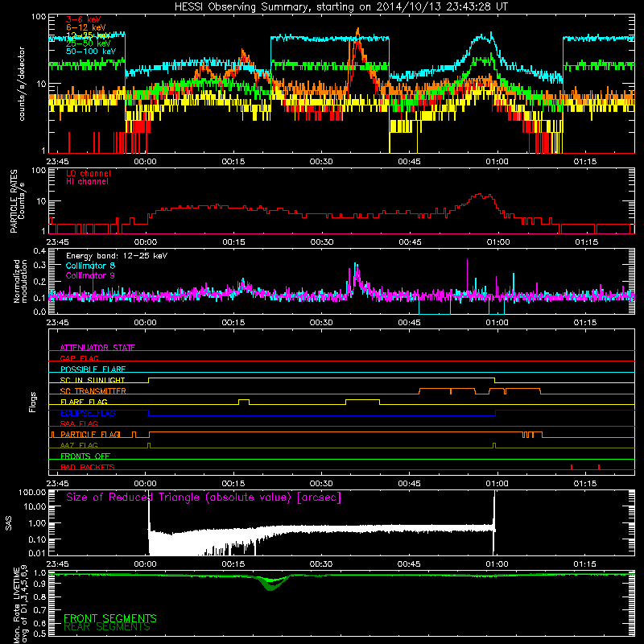This screenshot has height=644, width=644.
Task: Click the FRONTS OFF flag label
Action: (x=85, y=456)
